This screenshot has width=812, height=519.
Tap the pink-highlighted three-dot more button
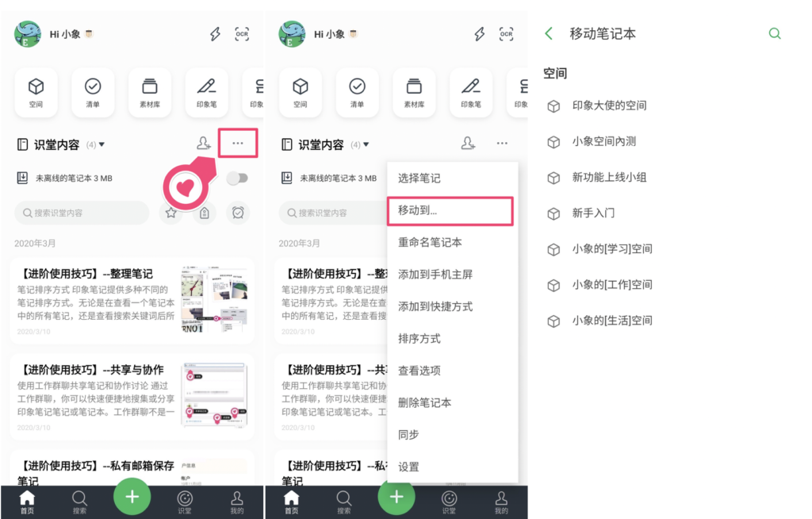[238, 144]
